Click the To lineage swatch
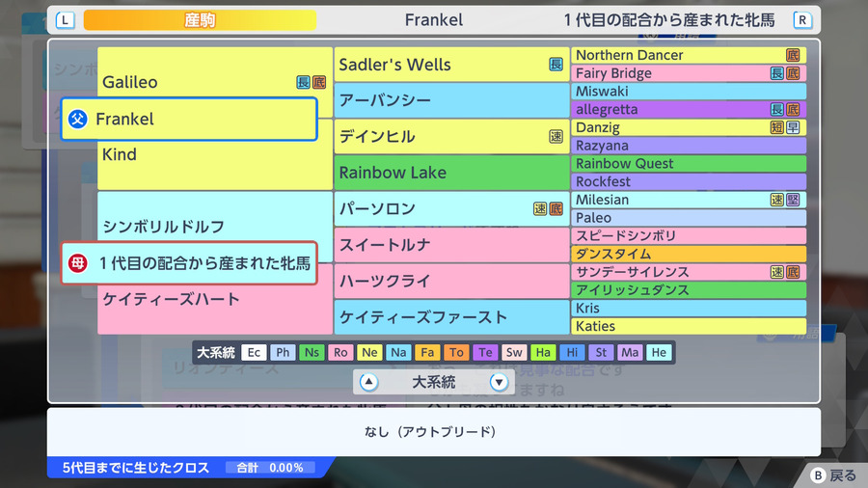The width and height of the screenshot is (868, 488). pos(456,352)
